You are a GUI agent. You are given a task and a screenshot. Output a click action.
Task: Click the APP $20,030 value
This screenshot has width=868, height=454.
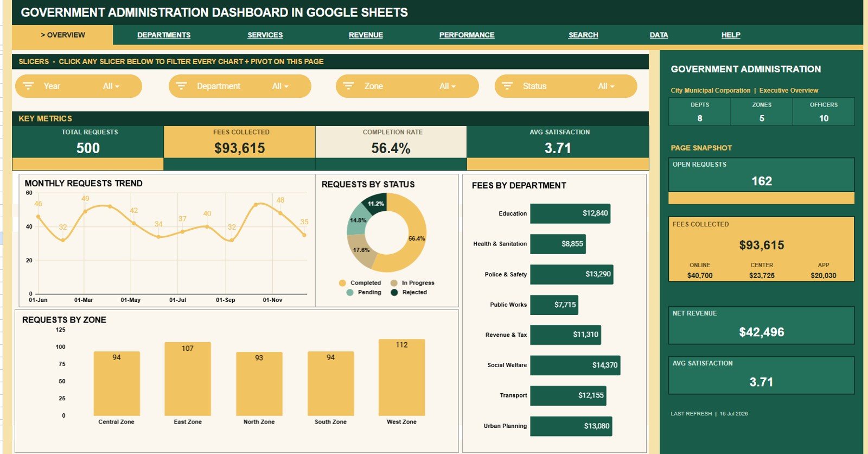tap(824, 275)
